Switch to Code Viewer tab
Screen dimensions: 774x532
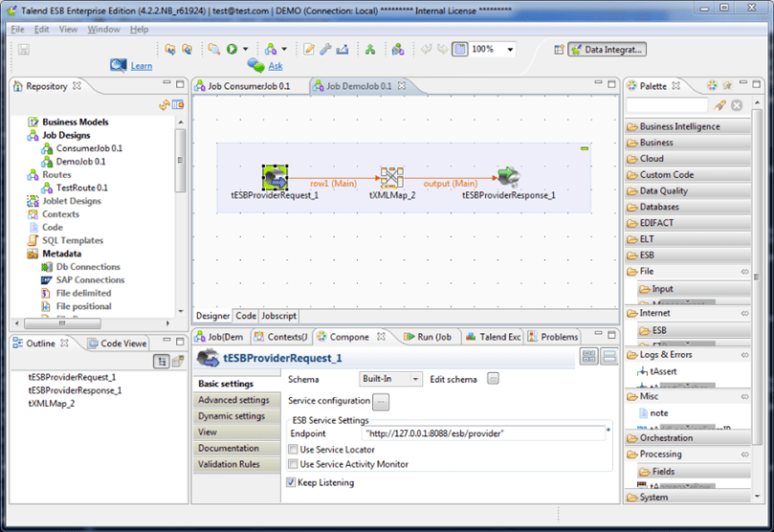119,343
